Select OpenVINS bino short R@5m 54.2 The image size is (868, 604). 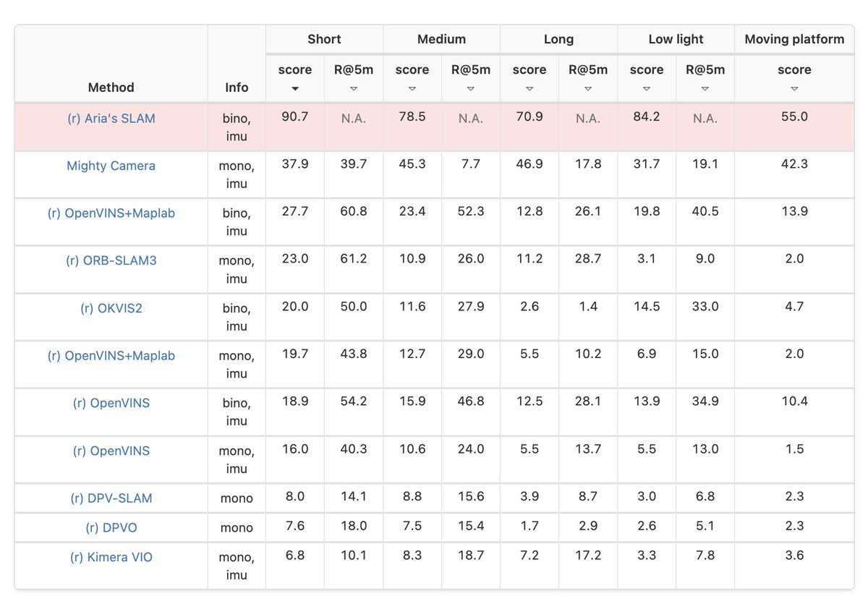pos(354,401)
